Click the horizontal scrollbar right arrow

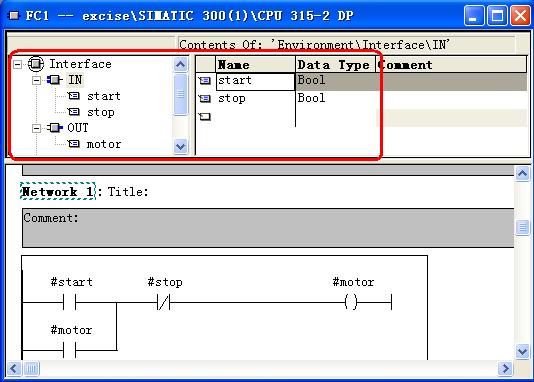click(505, 368)
